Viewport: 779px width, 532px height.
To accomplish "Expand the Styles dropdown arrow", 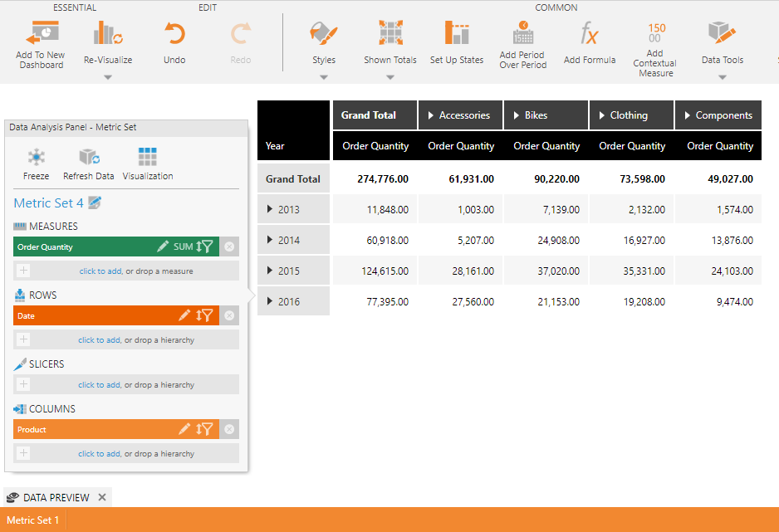I will [323, 77].
